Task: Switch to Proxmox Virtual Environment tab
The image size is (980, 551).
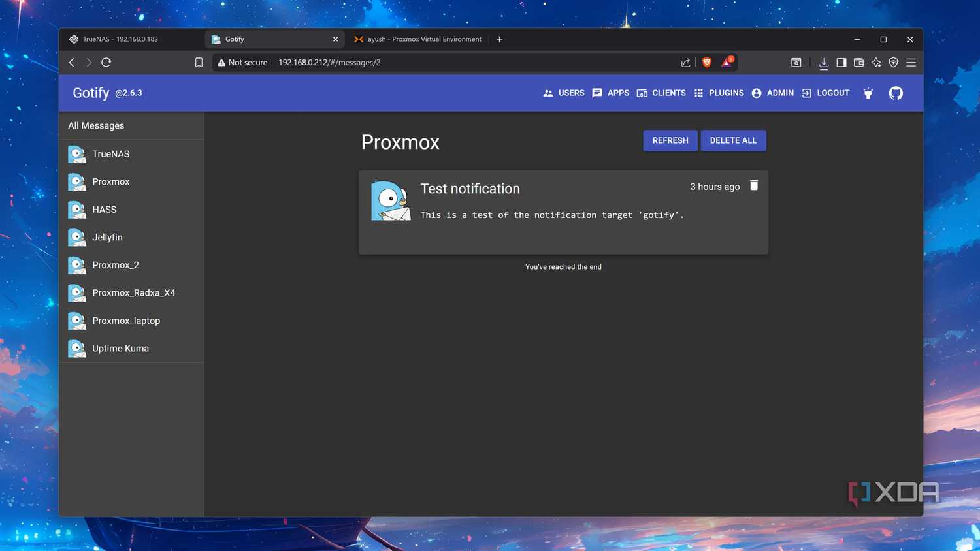Action: 417,39
